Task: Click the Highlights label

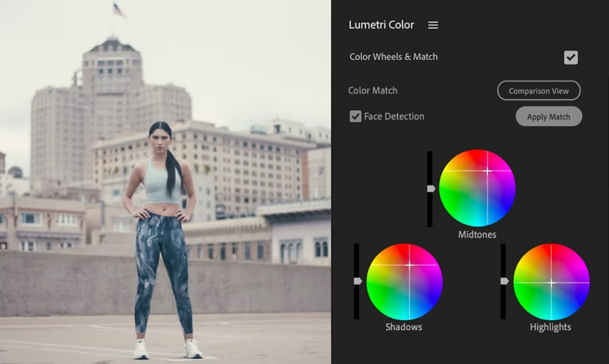Action: pos(550,327)
